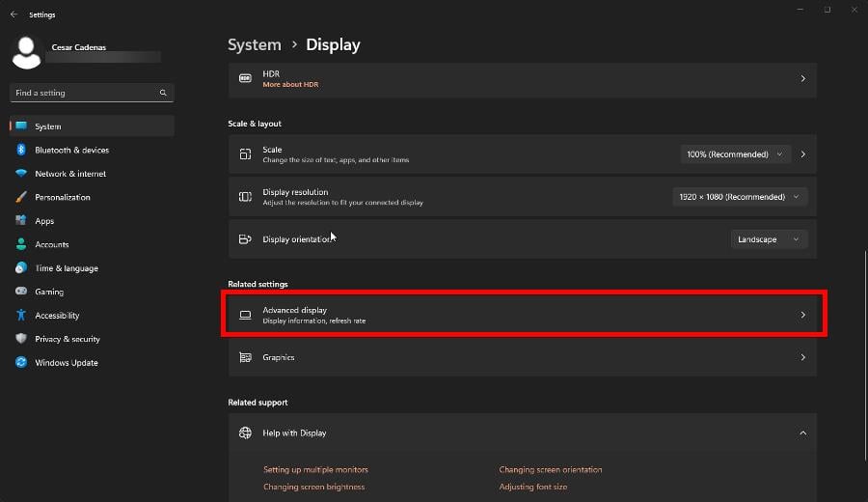Click the Privacy & security shield icon
Screen dimensions: 868x502
(21, 339)
